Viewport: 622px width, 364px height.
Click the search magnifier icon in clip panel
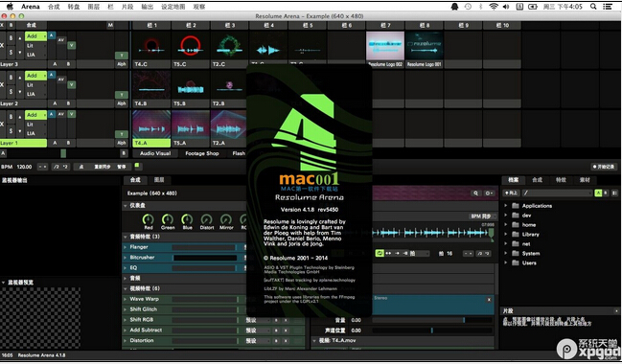point(475,193)
